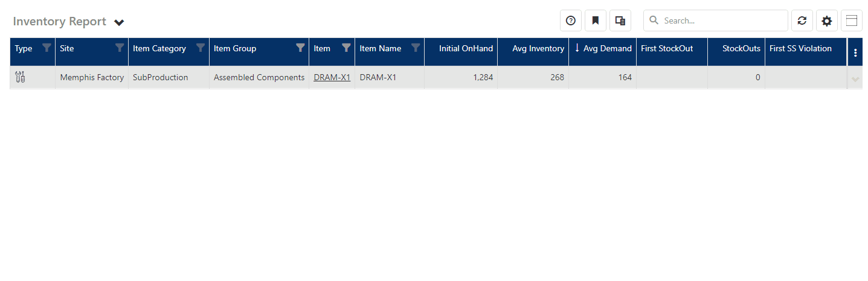Screen dimensions: 868x281
Task: Select the Memphis Factory cell
Action: [x=92, y=77]
